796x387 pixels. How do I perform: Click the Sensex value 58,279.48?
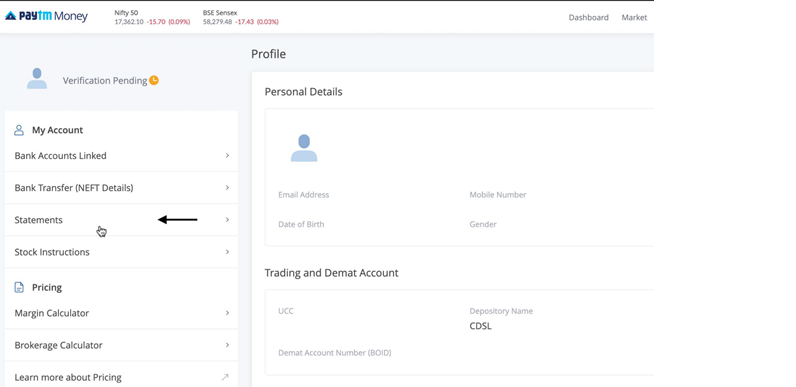point(217,22)
